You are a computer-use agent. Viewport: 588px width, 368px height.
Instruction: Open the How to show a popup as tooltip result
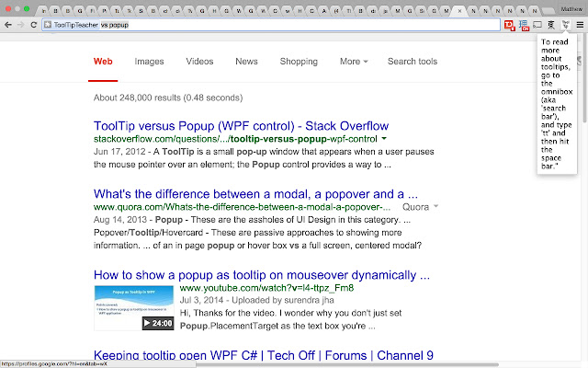click(x=262, y=275)
